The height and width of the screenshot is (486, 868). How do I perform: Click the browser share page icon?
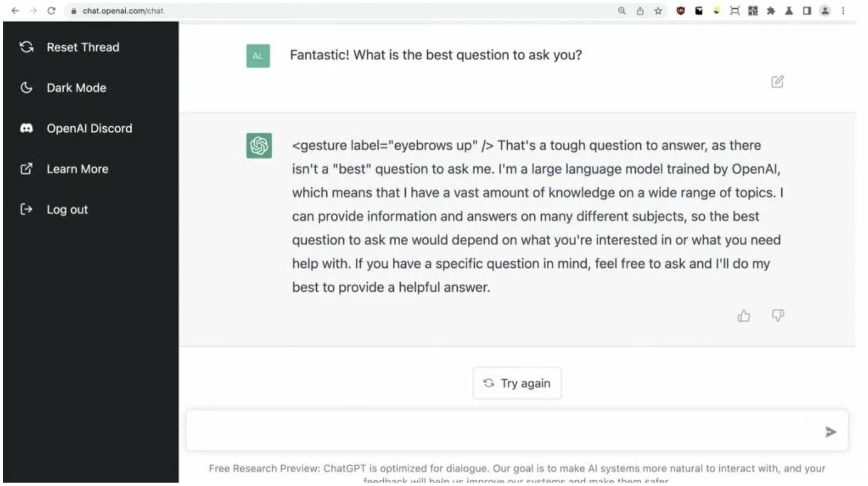(x=640, y=11)
